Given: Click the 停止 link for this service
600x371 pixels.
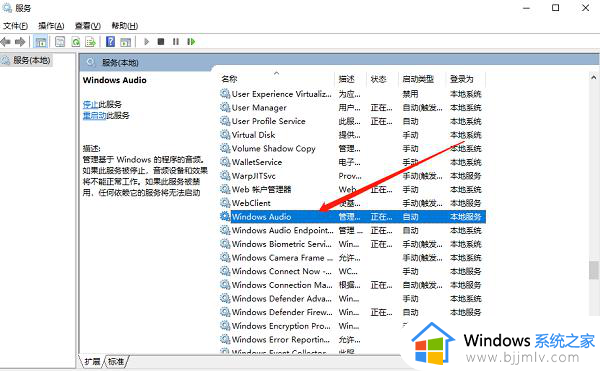Looking at the screenshot, I should 91,104.
